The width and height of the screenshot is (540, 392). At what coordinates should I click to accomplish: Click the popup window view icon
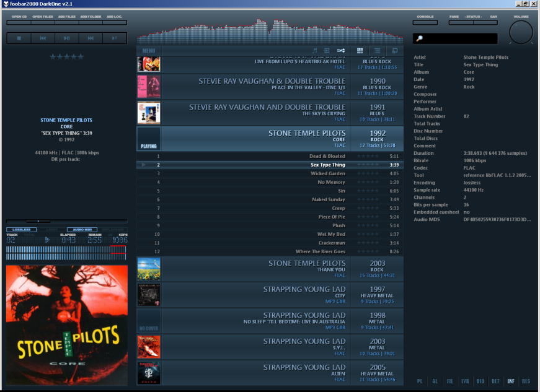tap(395, 51)
